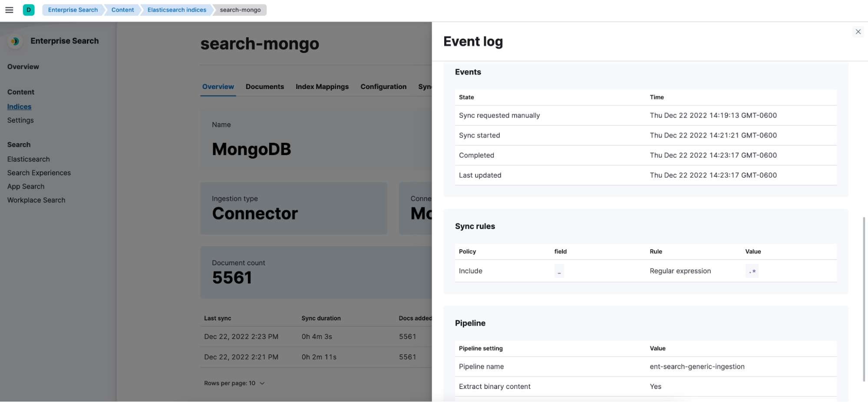Select the Overview tab
This screenshot has width=868, height=402.
click(x=218, y=87)
